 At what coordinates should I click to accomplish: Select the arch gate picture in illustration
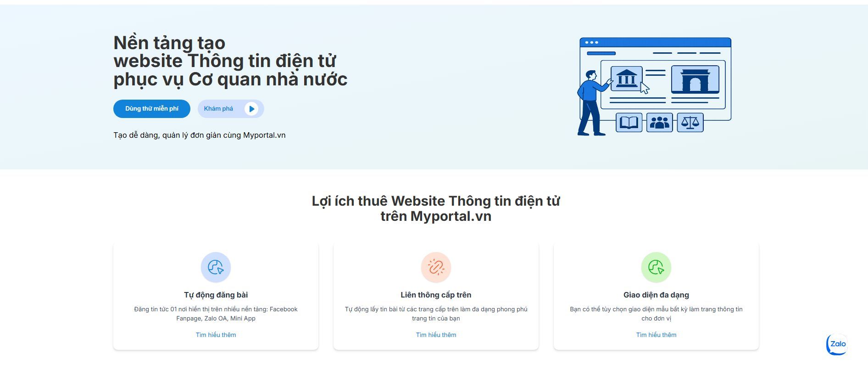(x=695, y=79)
